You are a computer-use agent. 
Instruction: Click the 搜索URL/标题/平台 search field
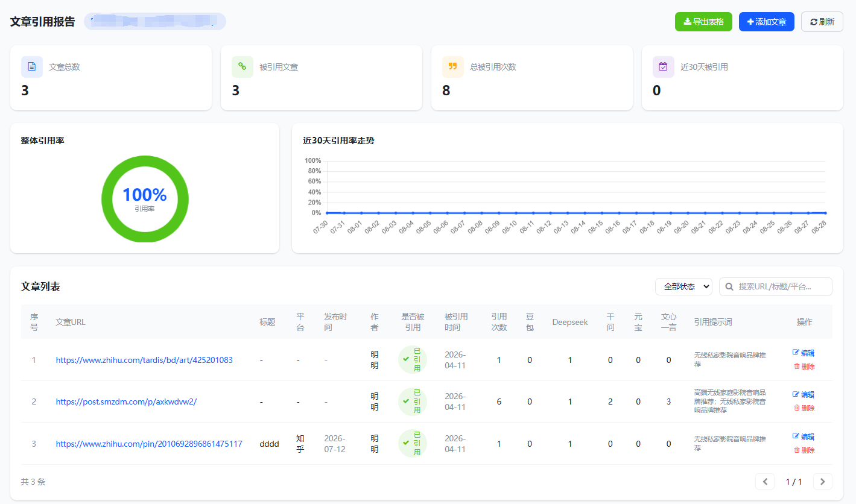pos(776,287)
